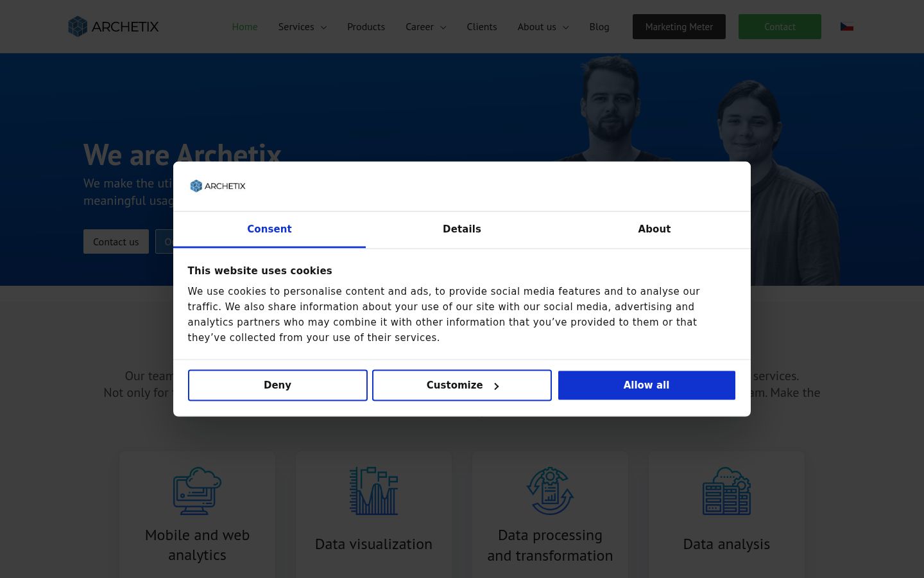Click Allow all cookies
Viewport: 924px width, 578px height.
coord(647,385)
